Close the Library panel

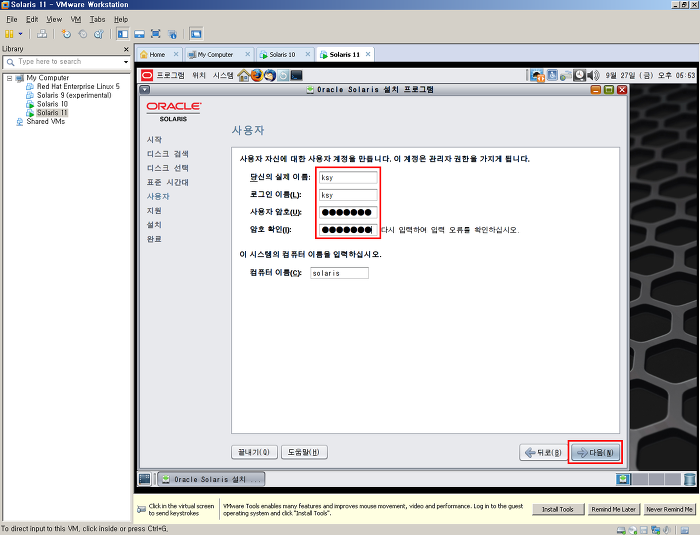point(126,49)
